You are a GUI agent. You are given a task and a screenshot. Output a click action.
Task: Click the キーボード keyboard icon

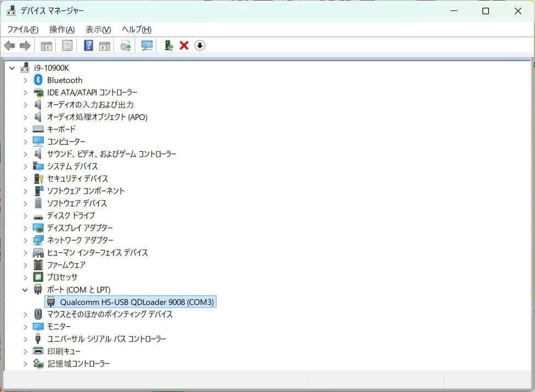click(38, 129)
